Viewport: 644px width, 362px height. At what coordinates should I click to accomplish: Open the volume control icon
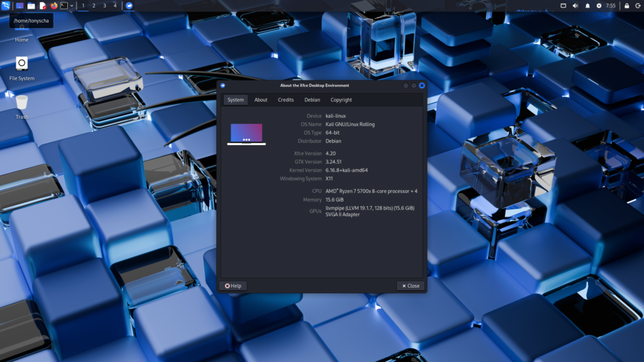click(575, 6)
